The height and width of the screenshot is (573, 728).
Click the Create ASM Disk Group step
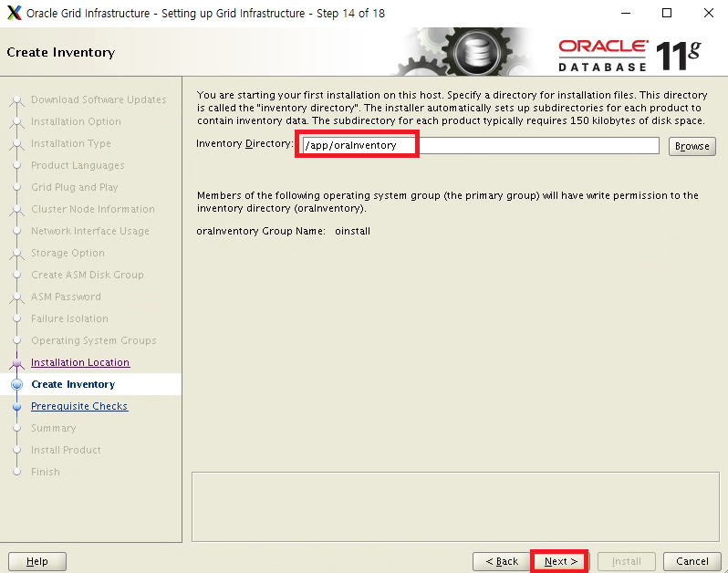tap(88, 275)
